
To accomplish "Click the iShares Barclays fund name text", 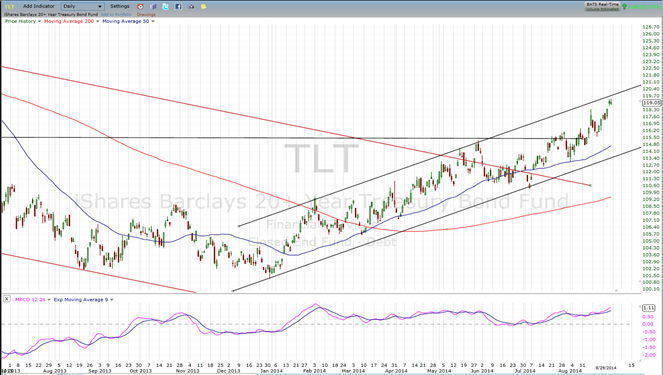I will click(x=50, y=14).
